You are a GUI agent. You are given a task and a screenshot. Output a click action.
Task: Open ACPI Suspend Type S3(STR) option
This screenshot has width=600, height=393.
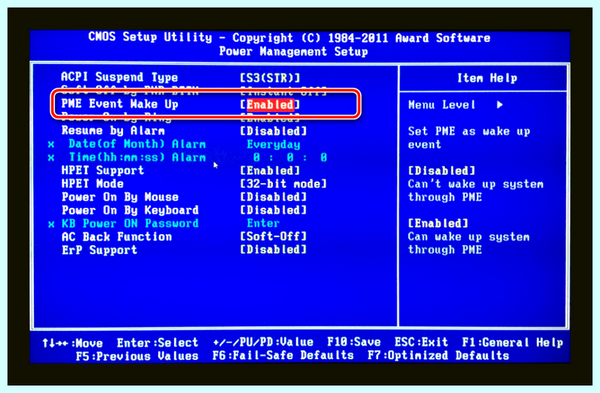coord(270,78)
